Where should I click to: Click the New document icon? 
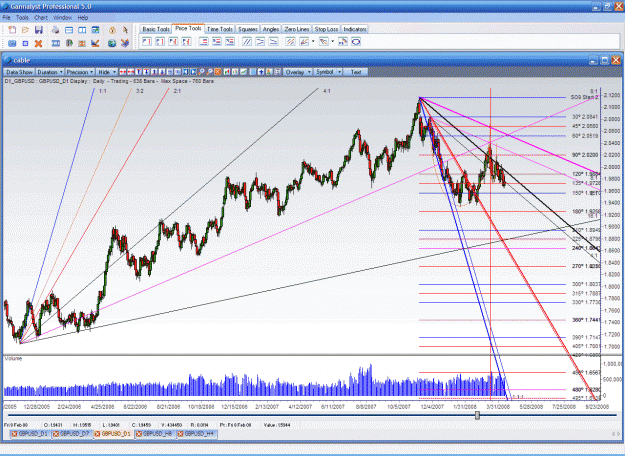pos(12,30)
